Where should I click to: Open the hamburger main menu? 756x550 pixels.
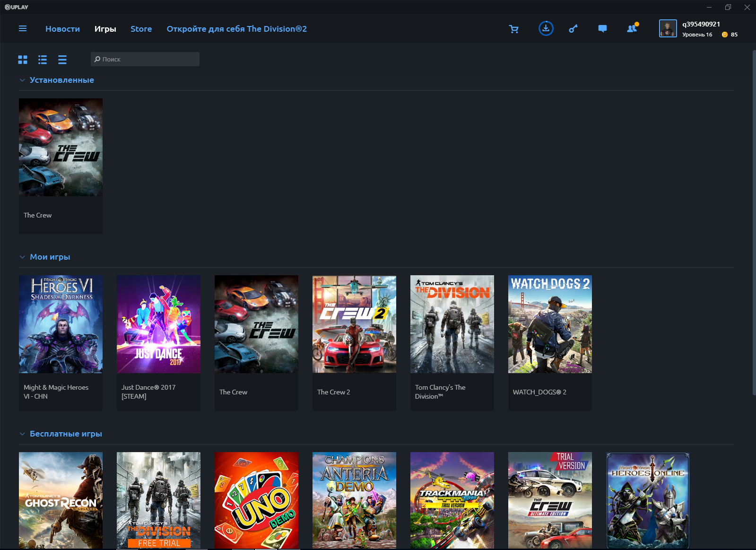point(23,29)
